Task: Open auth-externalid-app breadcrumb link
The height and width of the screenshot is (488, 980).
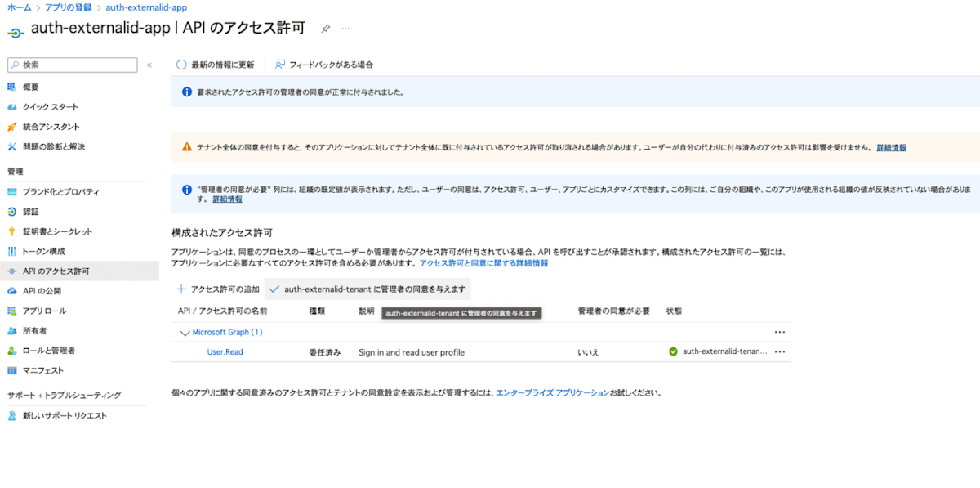Action: tap(146, 7)
